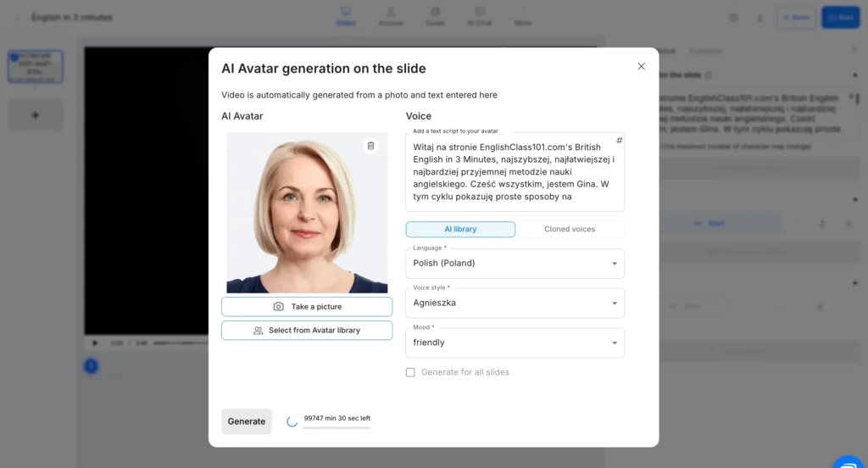Screen dimensions: 868x468
Task: Expand the Mood dropdown set to friendly
Action: 515,343
